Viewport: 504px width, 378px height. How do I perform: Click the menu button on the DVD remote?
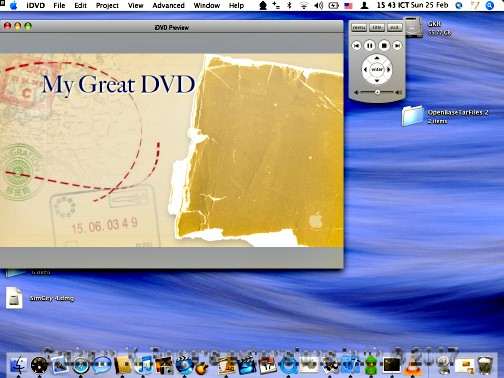pyautogui.click(x=359, y=28)
